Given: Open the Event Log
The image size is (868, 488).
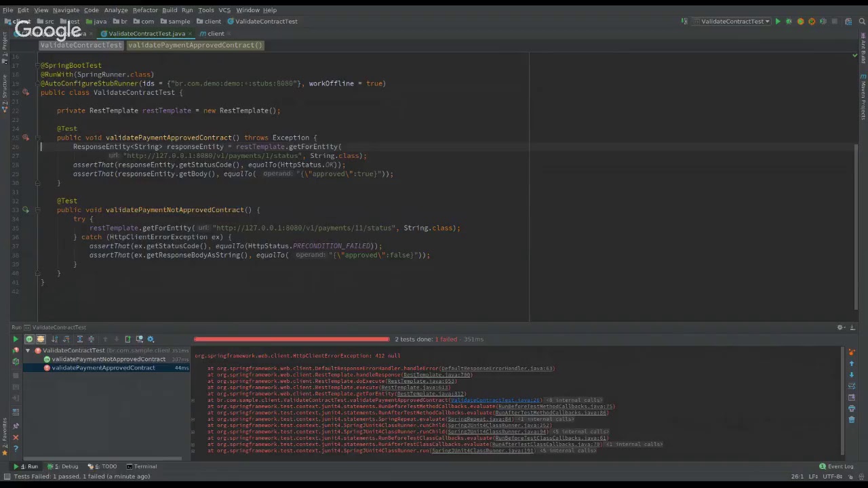Looking at the screenshot, I should click(836, 466).
